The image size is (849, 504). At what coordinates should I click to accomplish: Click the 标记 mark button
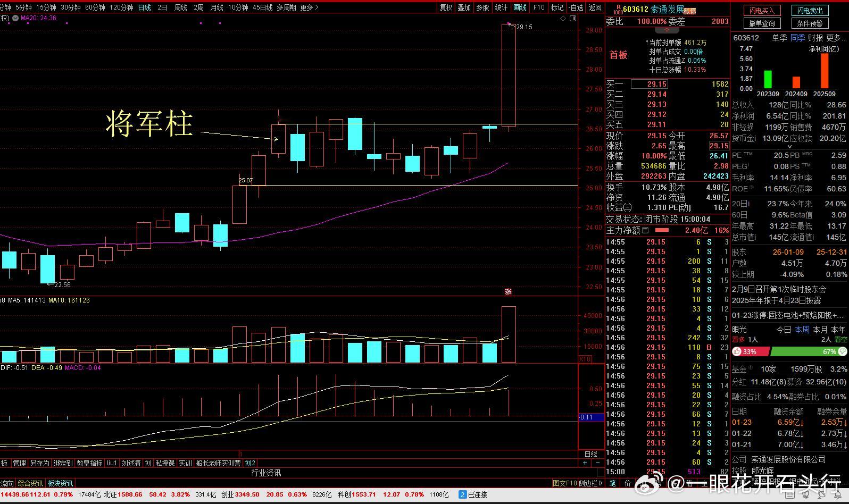[x=557, y=7]
